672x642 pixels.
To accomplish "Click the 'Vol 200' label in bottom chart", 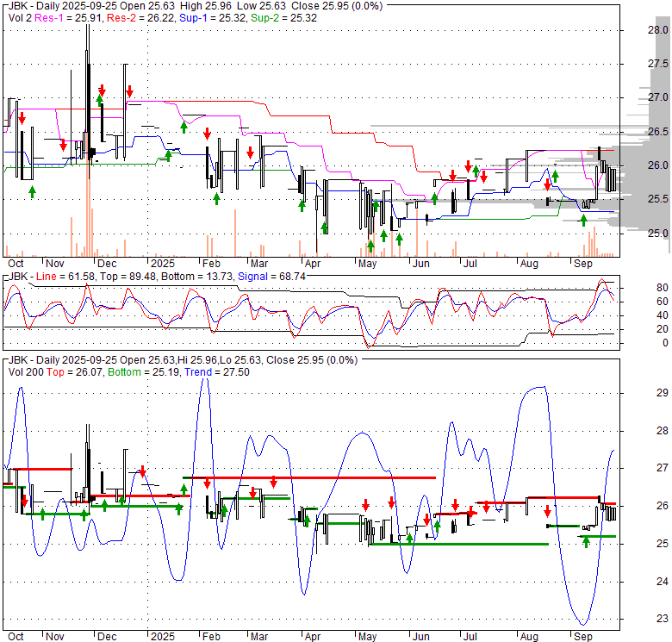I will click(26, 372).
